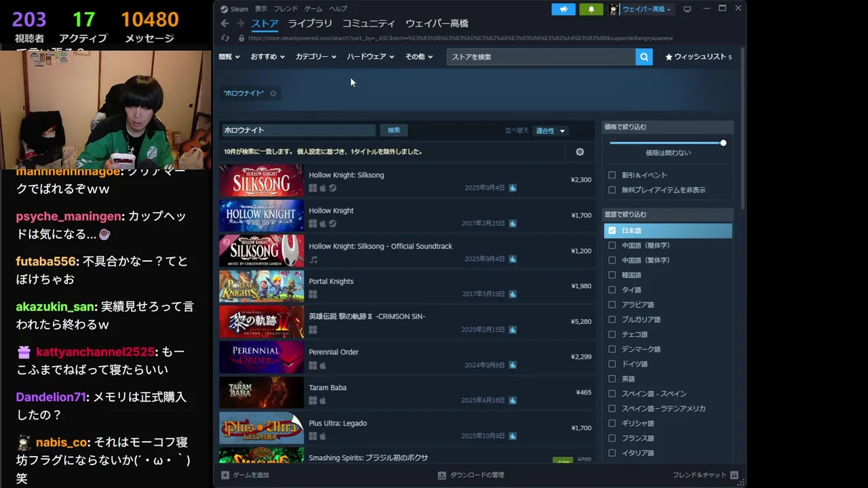Open the フレンド menu

285,9
